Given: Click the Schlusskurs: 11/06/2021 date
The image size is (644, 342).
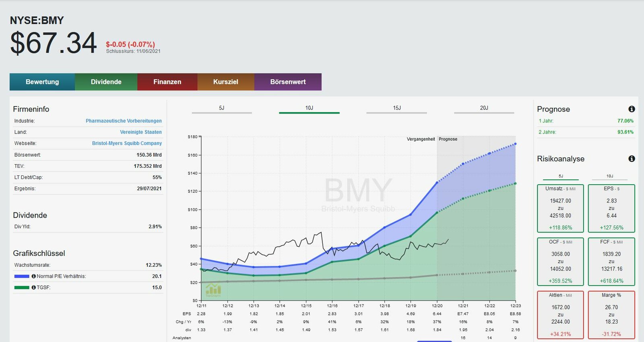Looking at the screenshot, I should pyautogui.click(x=133, y=51).
